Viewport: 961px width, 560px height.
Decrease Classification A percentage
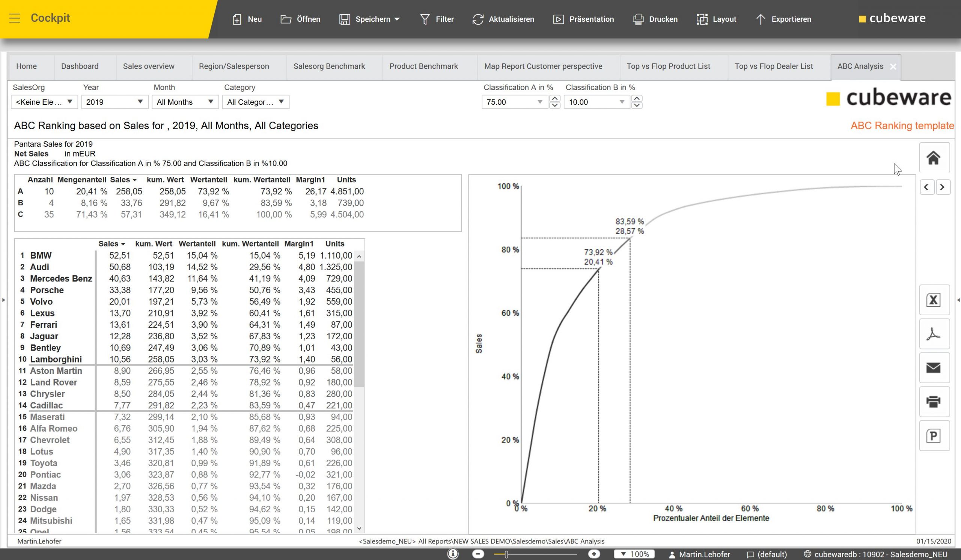click(555, 105)
